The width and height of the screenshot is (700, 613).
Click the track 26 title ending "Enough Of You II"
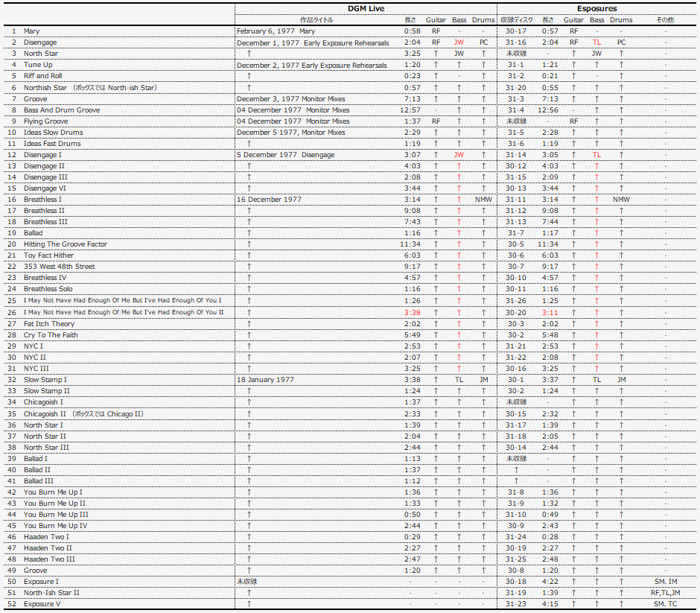point(123,312)
